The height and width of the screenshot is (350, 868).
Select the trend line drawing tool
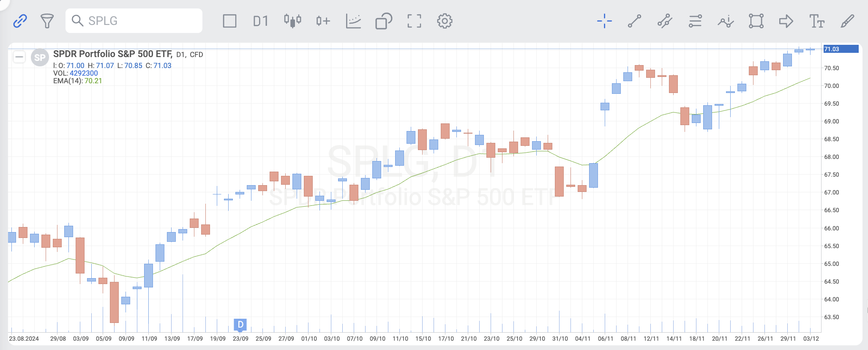(x=634, y=21)
